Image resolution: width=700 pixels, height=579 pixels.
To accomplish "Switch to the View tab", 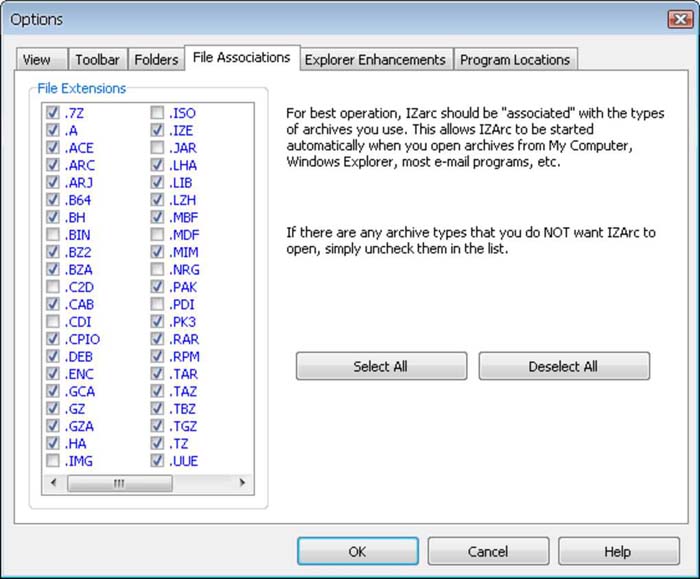I will click(x=42, y=59).
